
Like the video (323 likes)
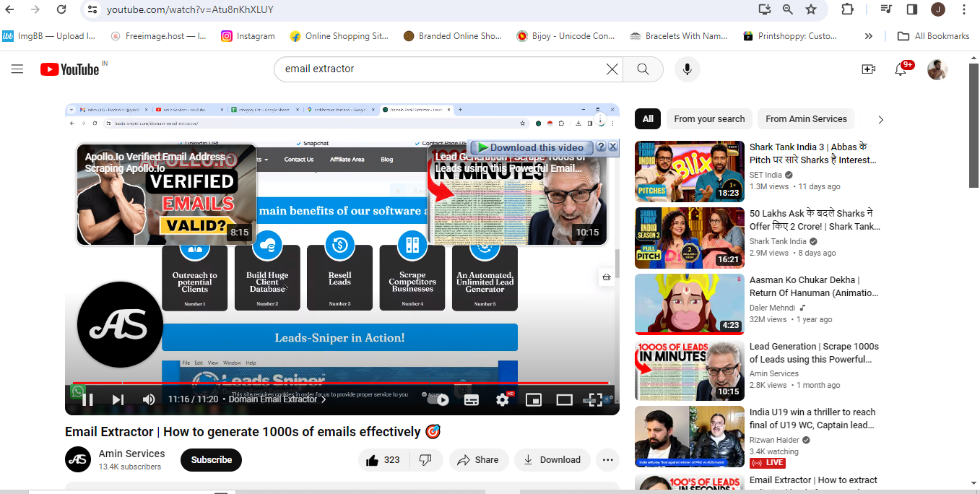(383, 460)
